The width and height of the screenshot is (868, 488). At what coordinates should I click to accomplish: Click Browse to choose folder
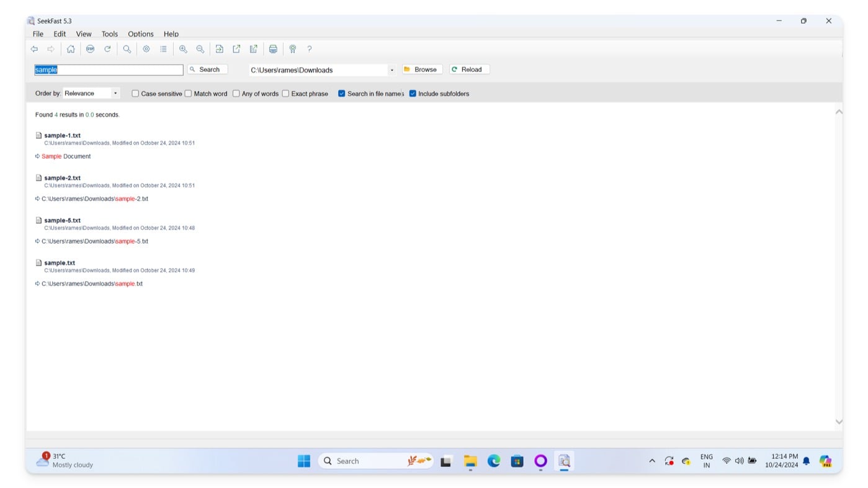[x=423, y=69]
